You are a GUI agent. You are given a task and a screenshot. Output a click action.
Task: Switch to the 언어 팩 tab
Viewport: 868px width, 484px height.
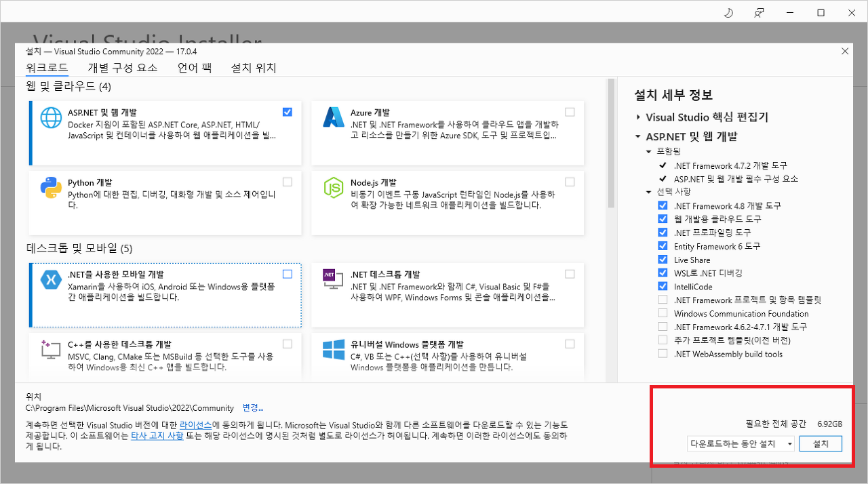[x=195, y=68]
